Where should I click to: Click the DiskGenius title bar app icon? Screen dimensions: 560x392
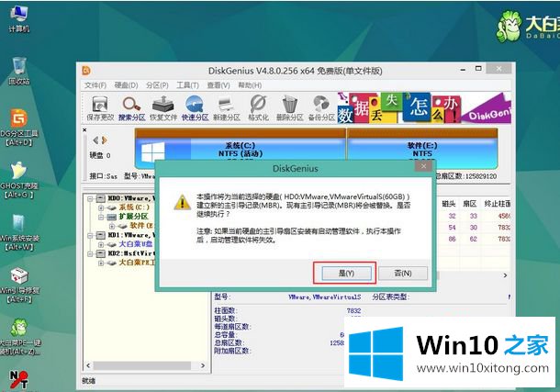coord(86,71)
